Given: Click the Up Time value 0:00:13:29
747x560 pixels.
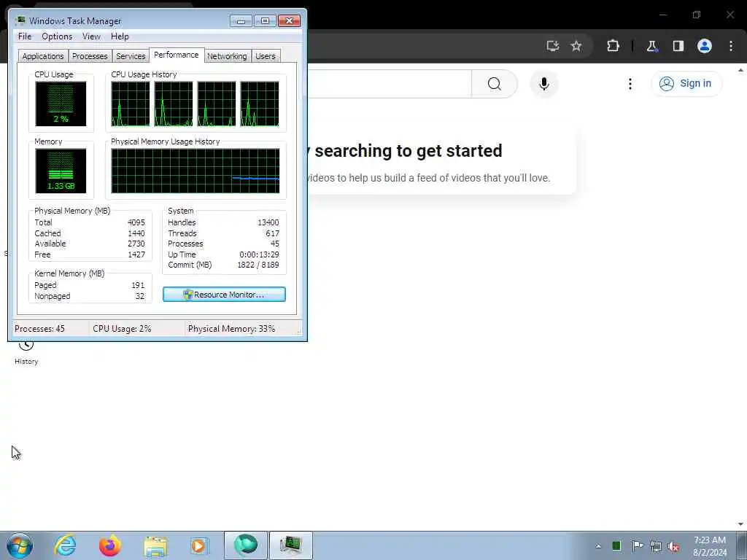Looking at the screenshot, I should (x=259, y=254).
